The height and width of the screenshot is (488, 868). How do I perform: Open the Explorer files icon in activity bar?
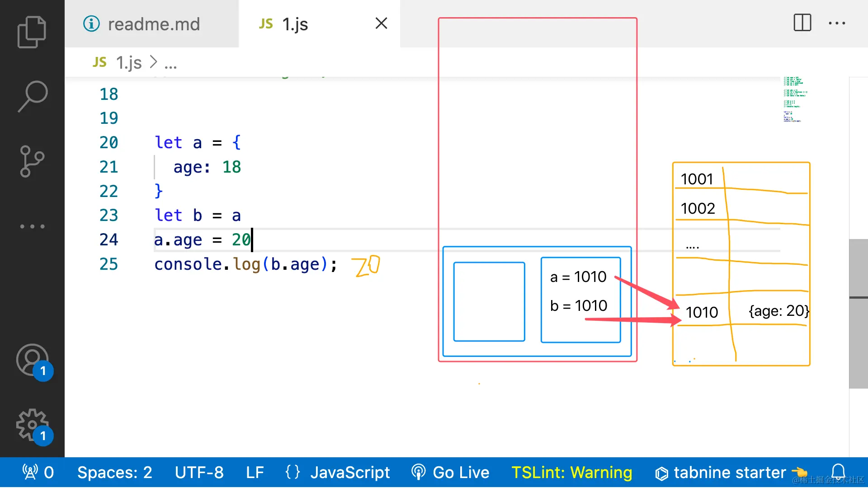tap(32, 32)
